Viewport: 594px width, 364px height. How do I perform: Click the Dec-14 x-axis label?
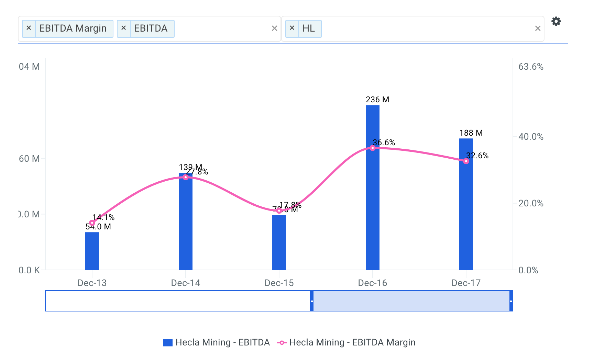click(x=186, y=283)
